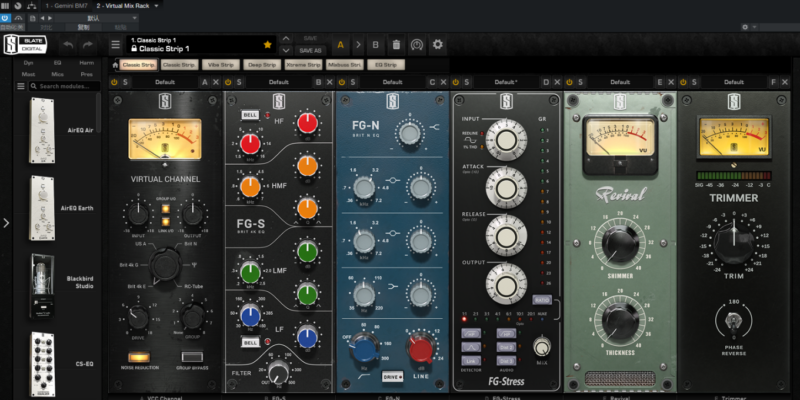
Task: Expand the collapsed left side panel arrow
Action: click(x=6, y=223)
